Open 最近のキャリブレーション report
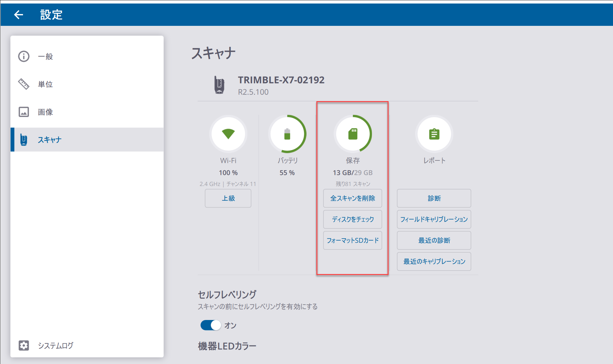The width and height of the screenshot is (613, 364). click(434, 262)
